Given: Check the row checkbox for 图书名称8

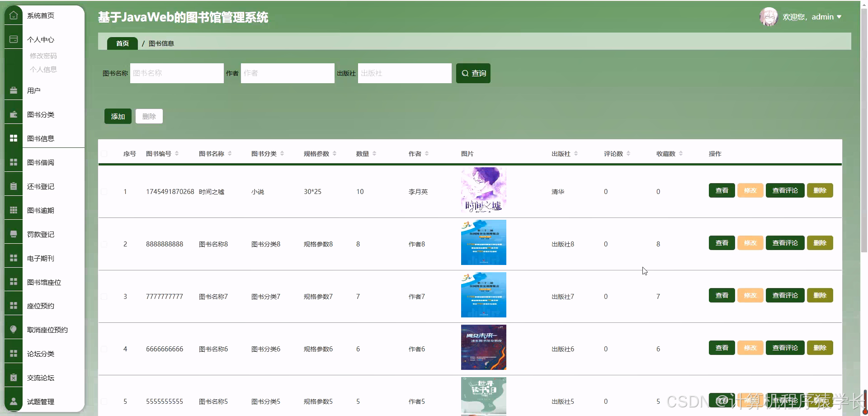Looking at the screenshot, I should pyautogui.click(x=104, y=244).
